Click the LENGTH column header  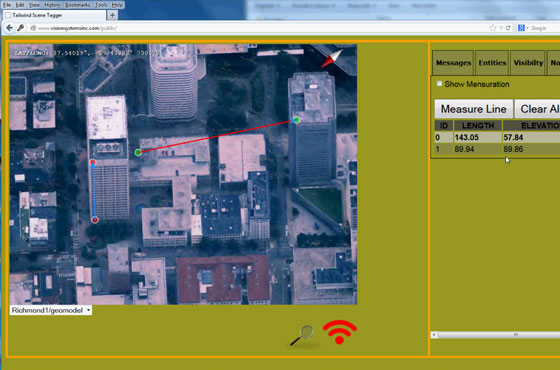(x=478, y=126)
